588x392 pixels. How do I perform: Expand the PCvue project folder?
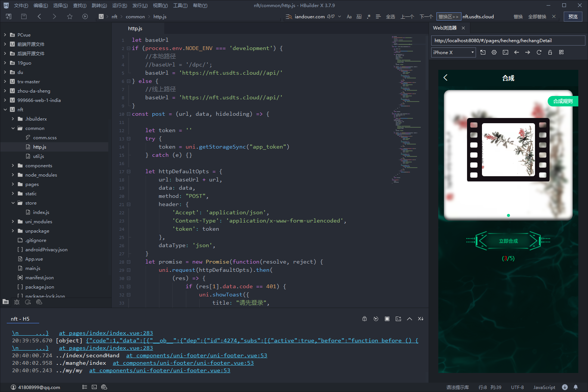point(5,35)
